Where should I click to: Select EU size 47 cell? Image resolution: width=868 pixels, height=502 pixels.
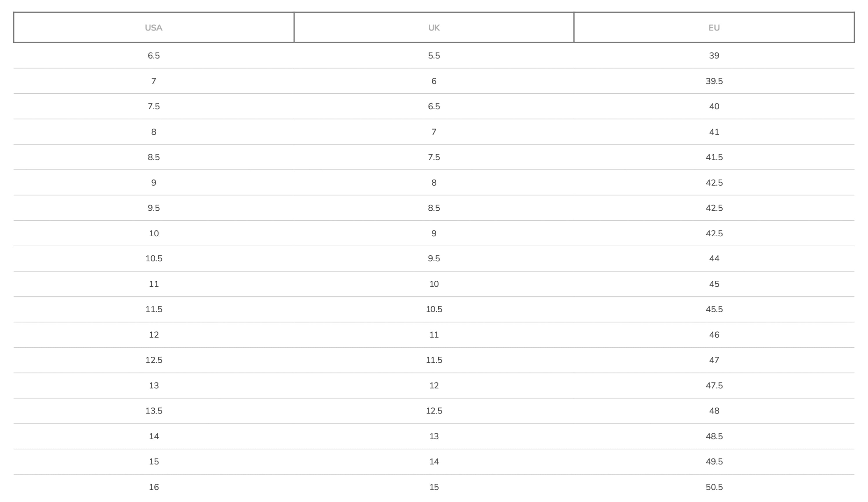714,360
